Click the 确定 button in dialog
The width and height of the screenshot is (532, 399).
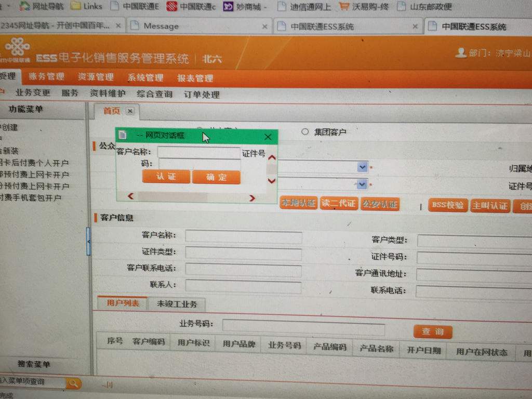(x=217, y=177)
